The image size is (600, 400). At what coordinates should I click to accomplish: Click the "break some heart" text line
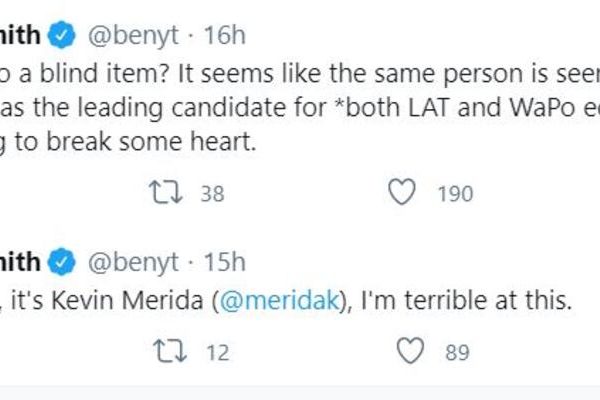click(x=130, y=142)
